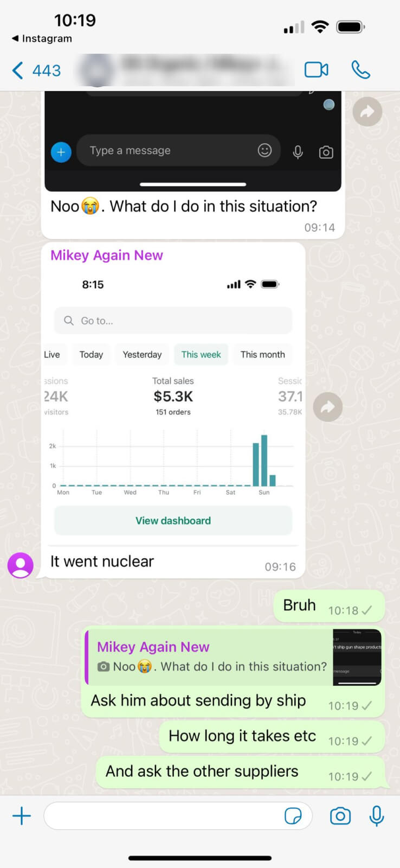
Task: Open quoted message thumbnail preview image
Action: 357,657
